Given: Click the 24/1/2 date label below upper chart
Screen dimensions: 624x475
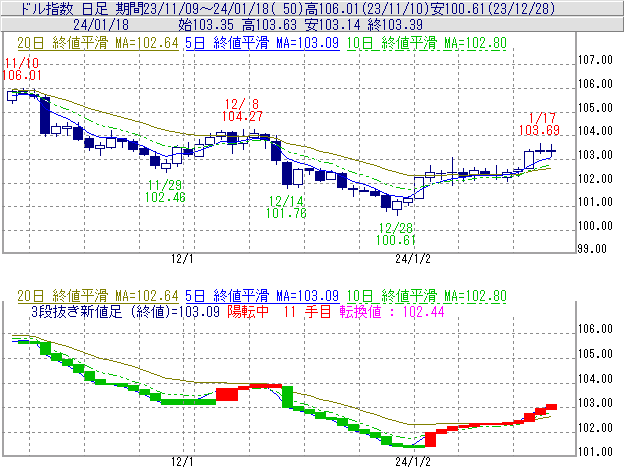Looking at the screenshot, I should coord(413,259).
